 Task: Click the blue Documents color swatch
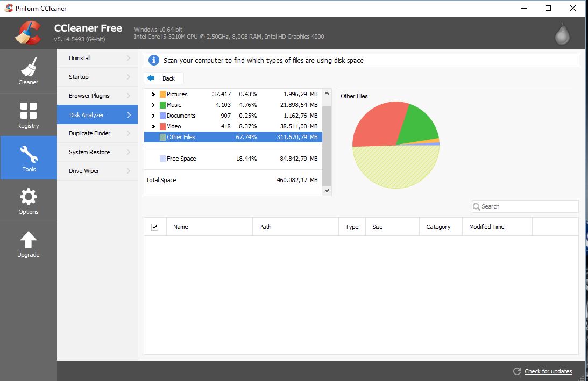click(162, 116)
